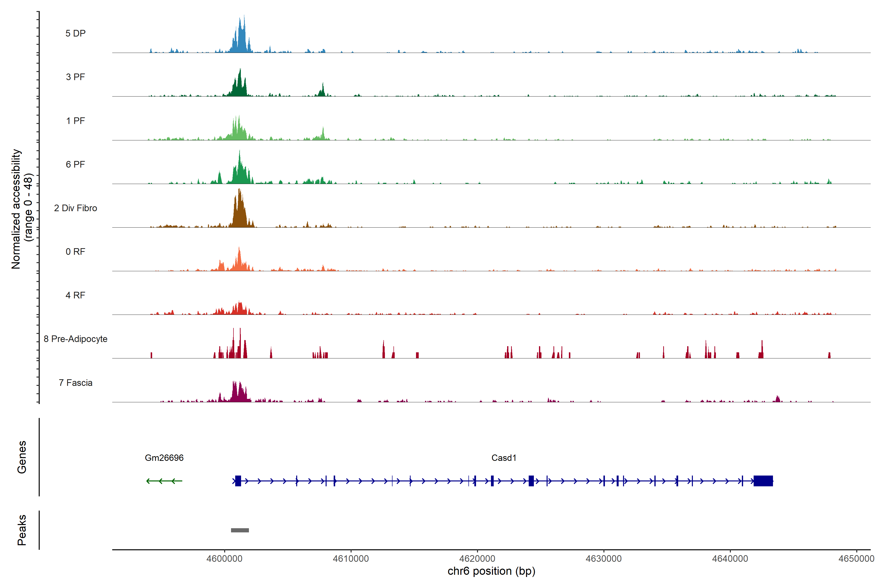Image resolution: width=882 pixels, height=588 pixels.
Task: Click the 5 DP track label
Action: [75, 33]
